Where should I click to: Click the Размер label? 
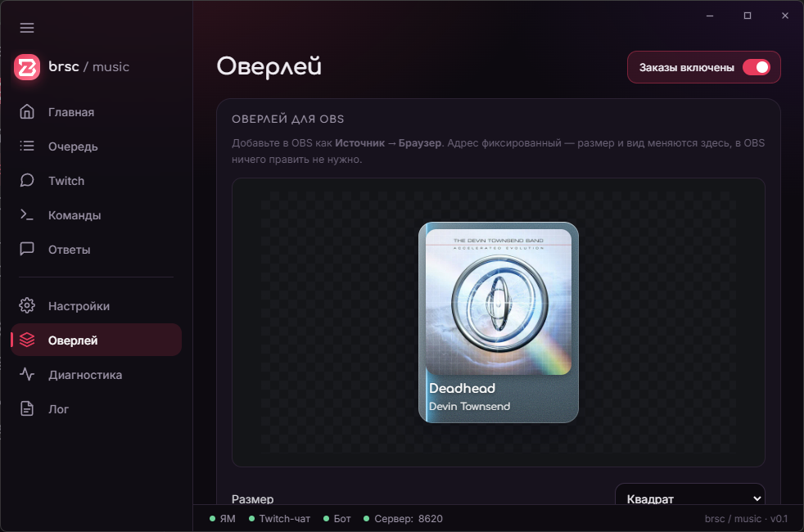(x=252, y=498)
